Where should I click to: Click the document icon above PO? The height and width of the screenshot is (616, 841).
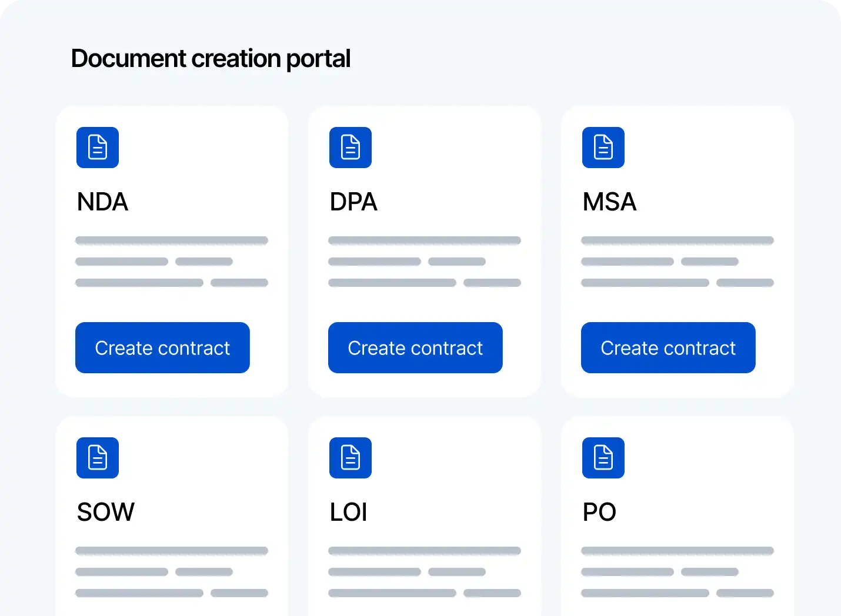[x=603, y=458]
